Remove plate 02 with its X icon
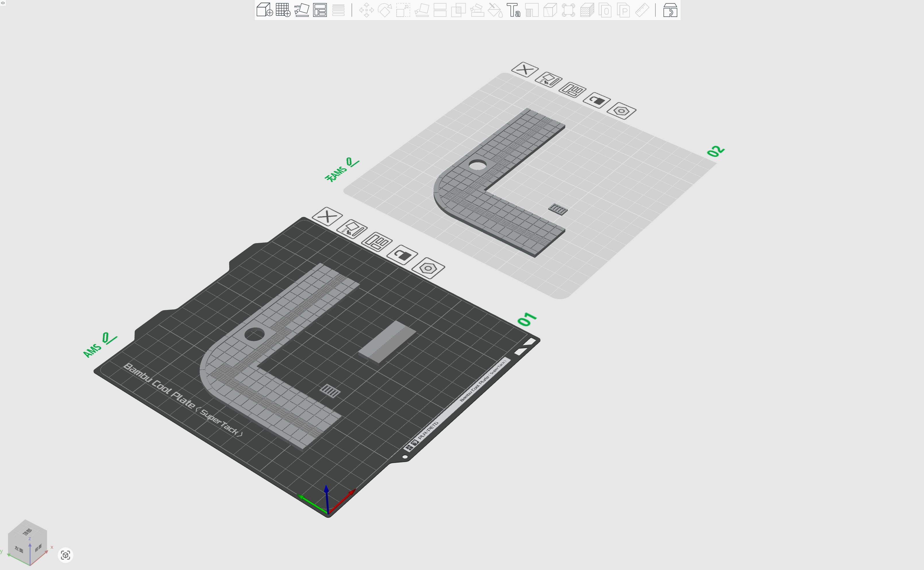 (x=524, y=70)
